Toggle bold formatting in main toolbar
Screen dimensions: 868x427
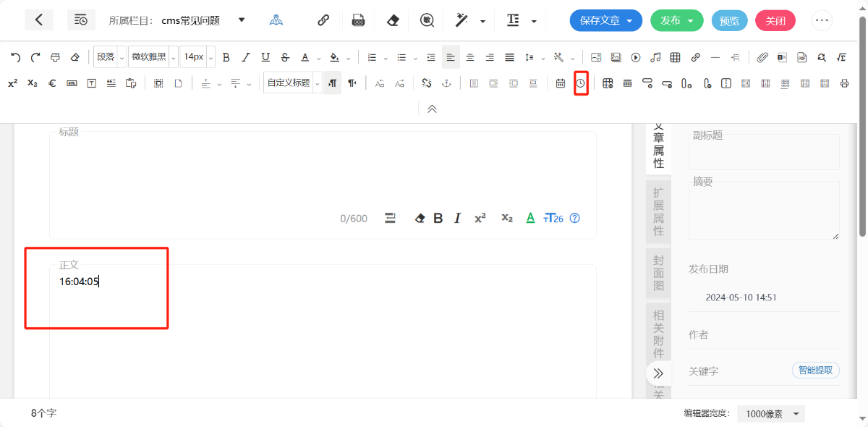click(226, 57)
